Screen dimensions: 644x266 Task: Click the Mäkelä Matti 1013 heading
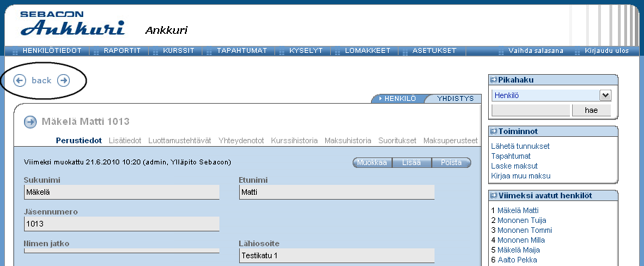click(x=85, y=121)
